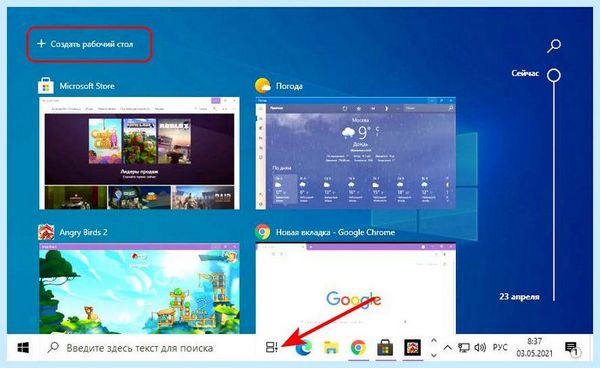Click the Chrome icon beside 'Новая вкладка' title
Screen dimensions: 600x368
click(262, 232)
